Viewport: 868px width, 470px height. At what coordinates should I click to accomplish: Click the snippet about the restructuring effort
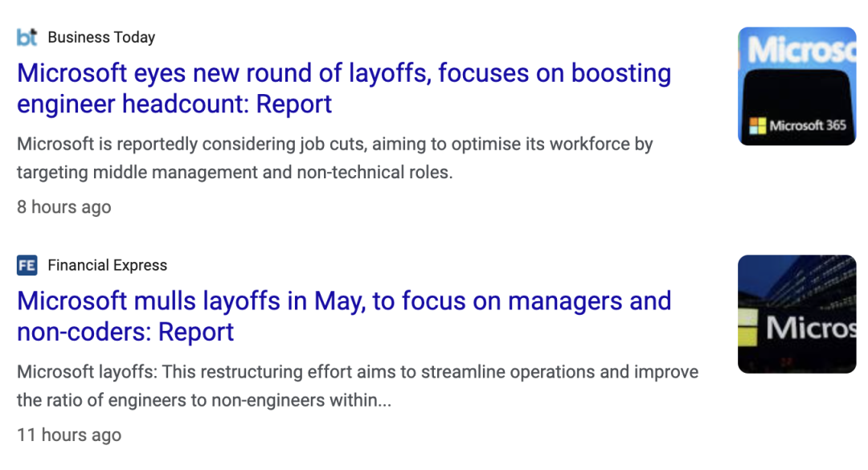(x=358, y=373)
